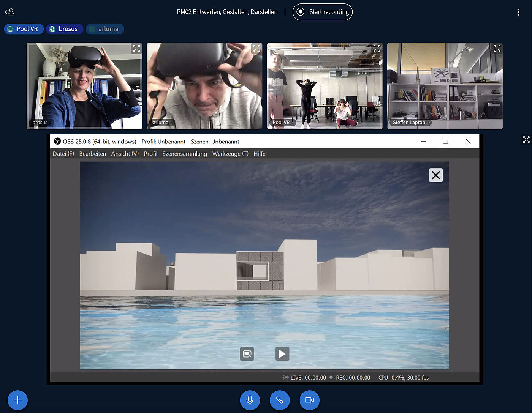
Task: Click the plus actions button
Action: coord(18,400)
